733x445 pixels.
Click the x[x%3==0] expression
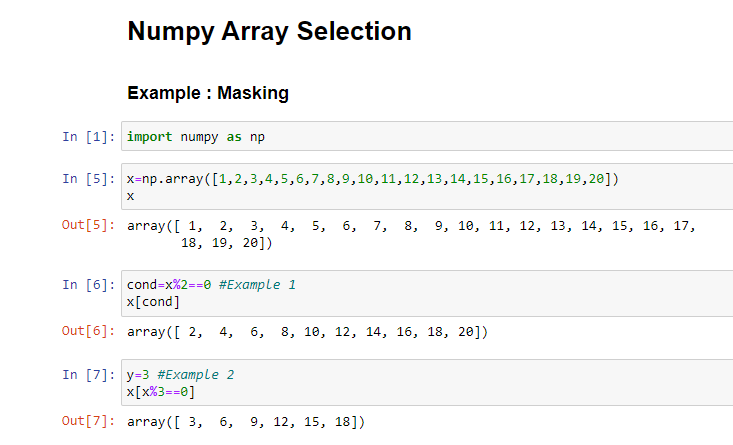click(x=161, y=392)
